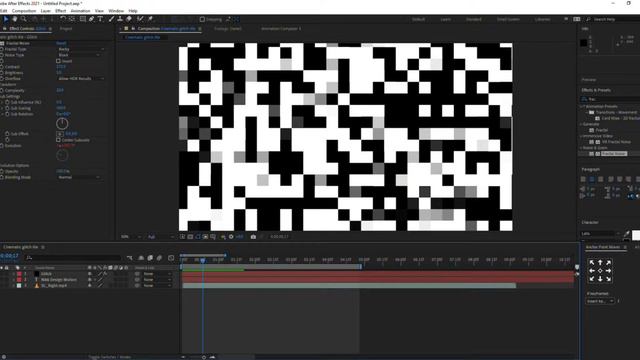Open viewer resolution Full dropdown

click(160, 237)
